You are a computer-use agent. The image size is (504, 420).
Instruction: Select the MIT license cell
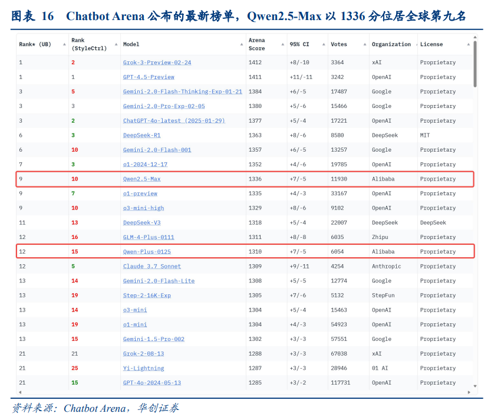pos(424,136)
